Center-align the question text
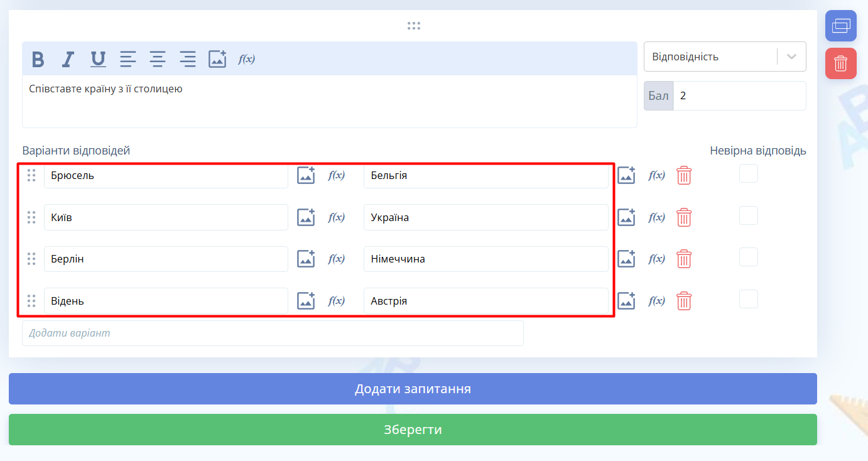The height and width of the screenshot is (461, 868). pyautogui.click(x=157, y=59)
